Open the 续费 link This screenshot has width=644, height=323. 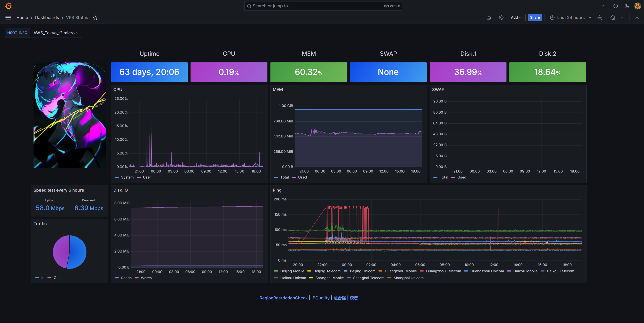pos(354,298)
